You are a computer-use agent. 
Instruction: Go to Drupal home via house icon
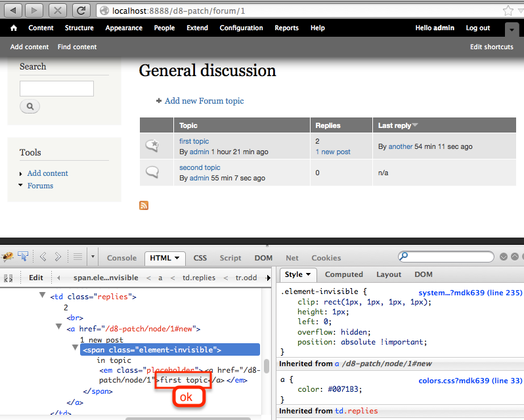coord(14,28)
